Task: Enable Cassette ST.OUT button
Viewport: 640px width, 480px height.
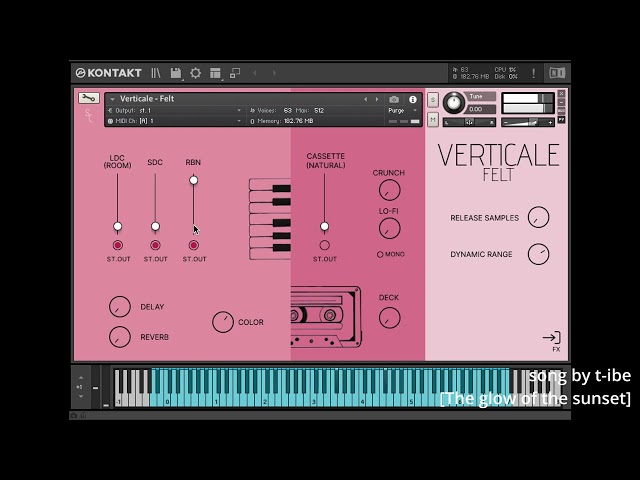Action: pyautogui.click(x=324, y=245)
